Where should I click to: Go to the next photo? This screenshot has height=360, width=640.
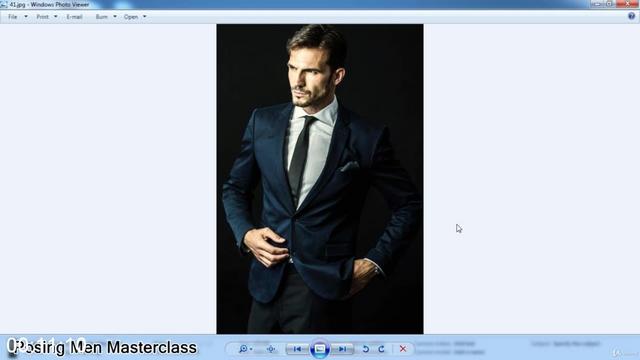(x=342, y=349)
